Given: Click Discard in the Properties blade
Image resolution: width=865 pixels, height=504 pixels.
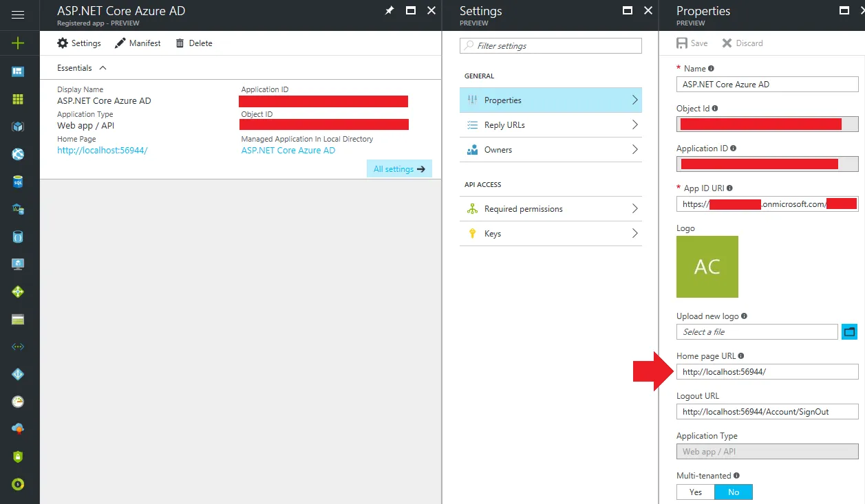Looking at the screenshot, I should coord(743,43).
